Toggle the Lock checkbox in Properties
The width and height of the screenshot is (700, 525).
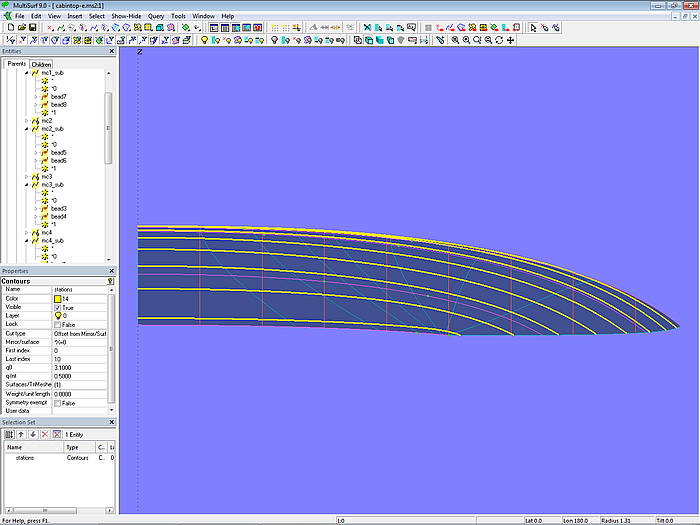tap(58, 324)
